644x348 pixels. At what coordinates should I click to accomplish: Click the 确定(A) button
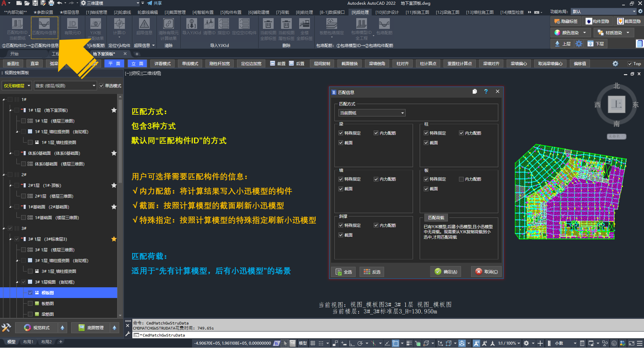click(x=446, y=272)
